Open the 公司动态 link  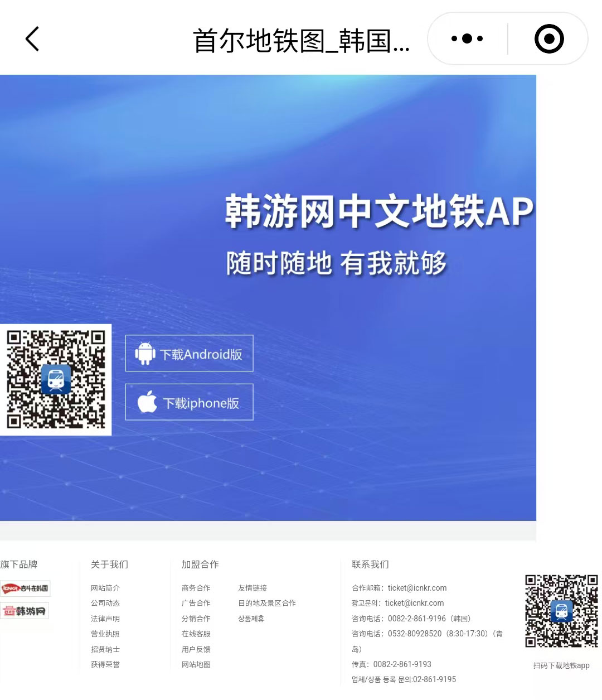105,603
